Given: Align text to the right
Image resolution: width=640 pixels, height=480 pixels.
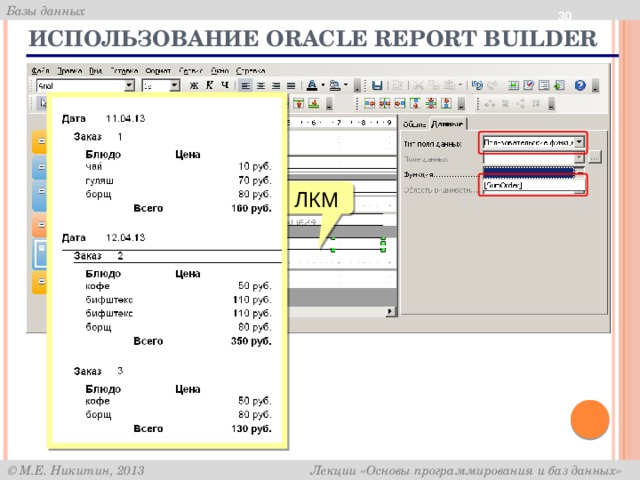Looking at the screenshot, I should 276,86.
